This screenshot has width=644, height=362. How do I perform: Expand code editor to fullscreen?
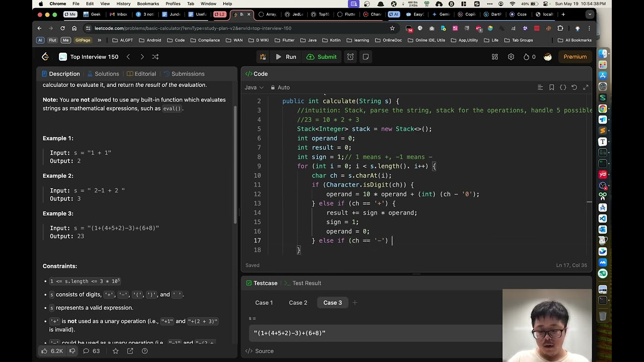pyautogui.click(x=586, y=87)
